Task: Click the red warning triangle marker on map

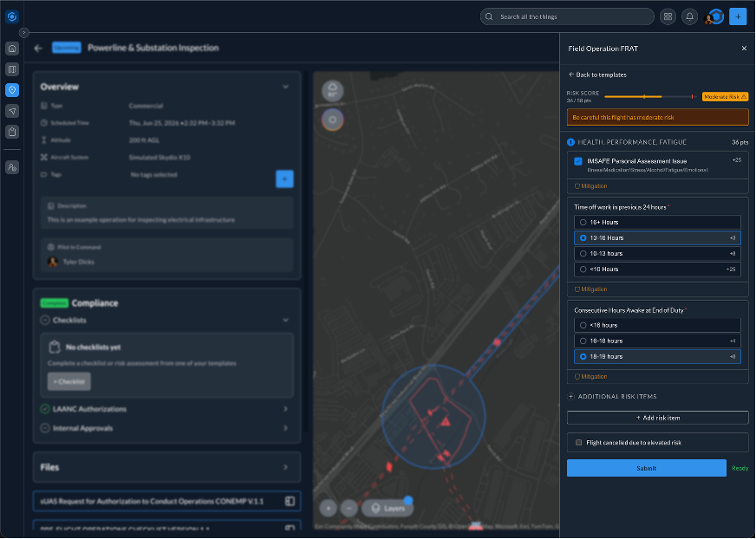Action: point(446,422)
